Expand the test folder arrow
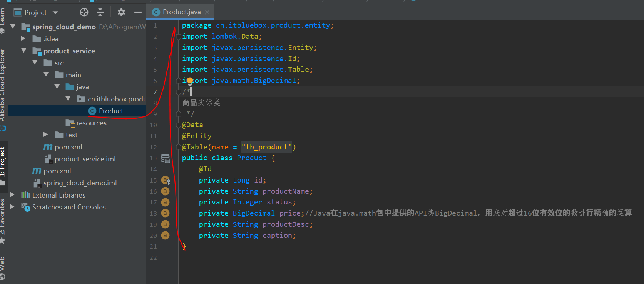The height and width of the screenshot is (284, 644). click(x=45, y=135)
